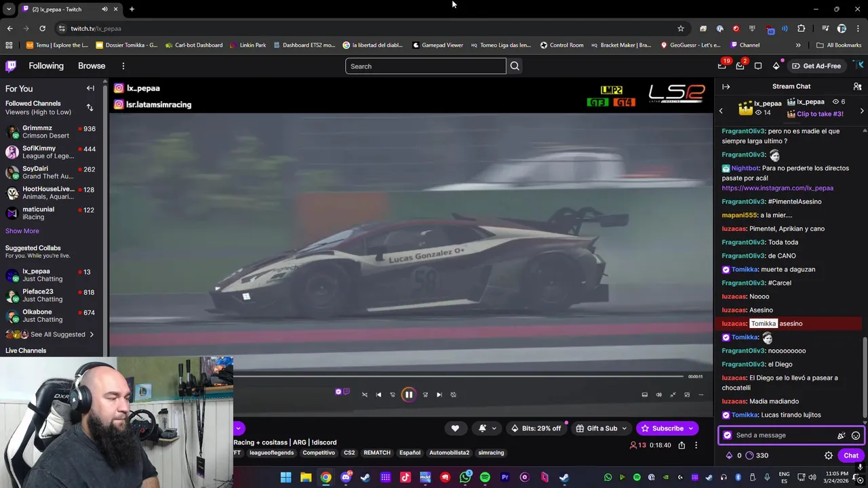Sort followed channels by viewers
868x488 pixels.
pos(90,108)
